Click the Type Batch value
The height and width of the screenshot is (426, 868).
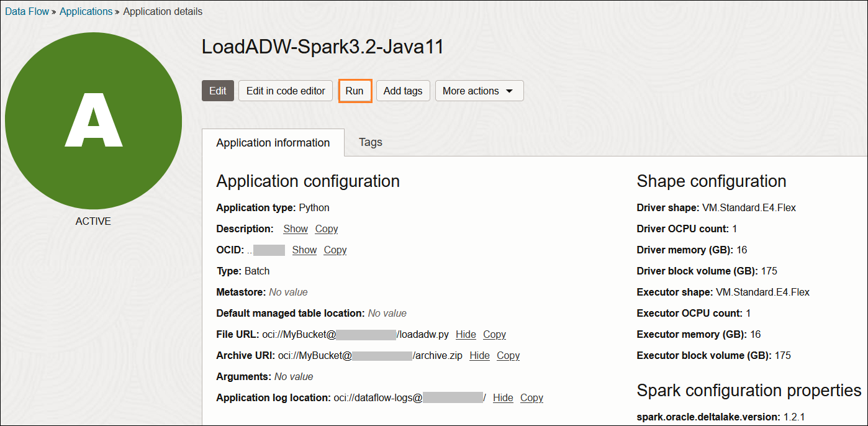257,271
